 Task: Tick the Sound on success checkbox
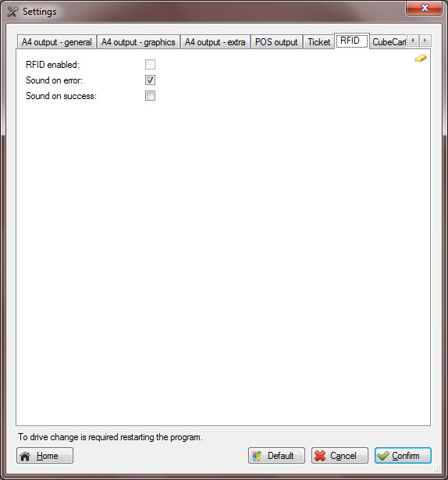coord(150,96)
